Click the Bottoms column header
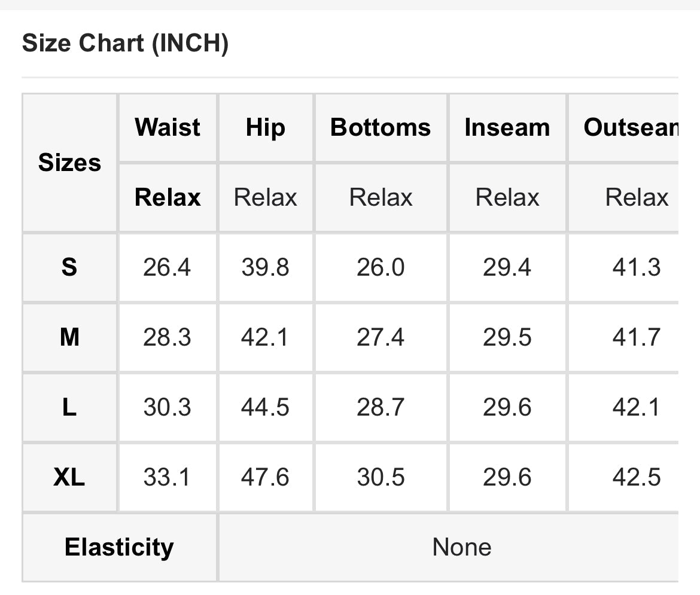 pyautogui.click(x=381, y=127)
